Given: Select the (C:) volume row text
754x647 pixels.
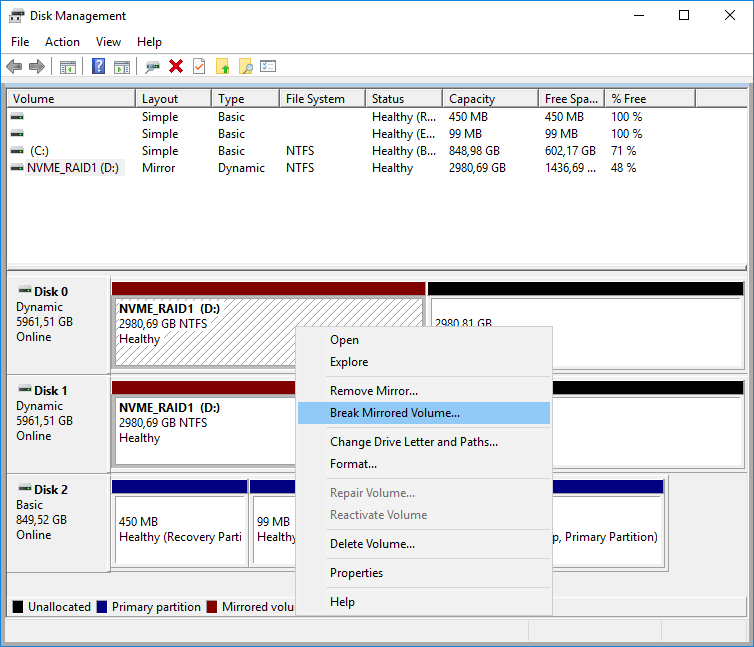Looking at the screenshot, I should pyautogui.click(x=39, y=151).
